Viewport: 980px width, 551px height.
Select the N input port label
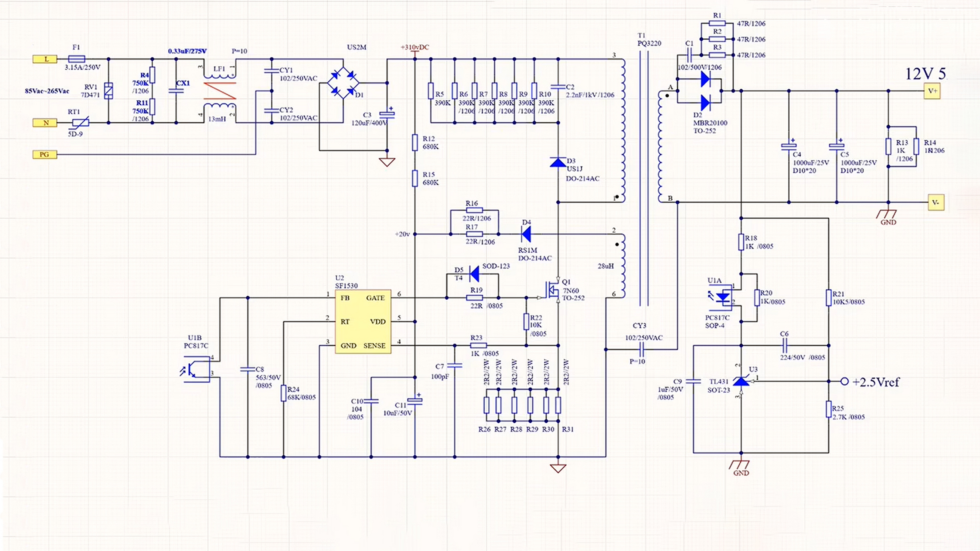(x=45, y=123)
